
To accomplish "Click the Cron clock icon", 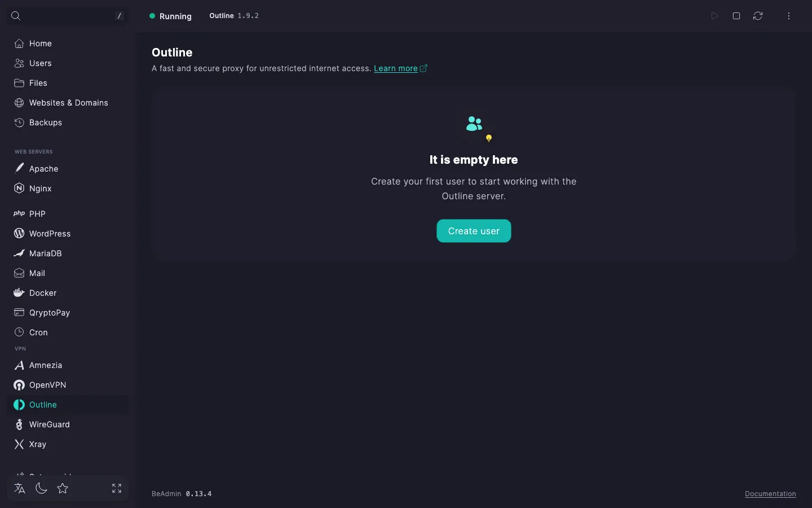I will tap(19, 332).
